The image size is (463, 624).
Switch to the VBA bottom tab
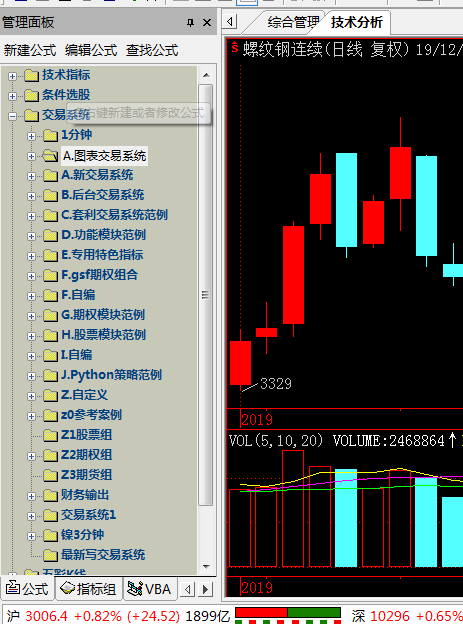[149, 589]
